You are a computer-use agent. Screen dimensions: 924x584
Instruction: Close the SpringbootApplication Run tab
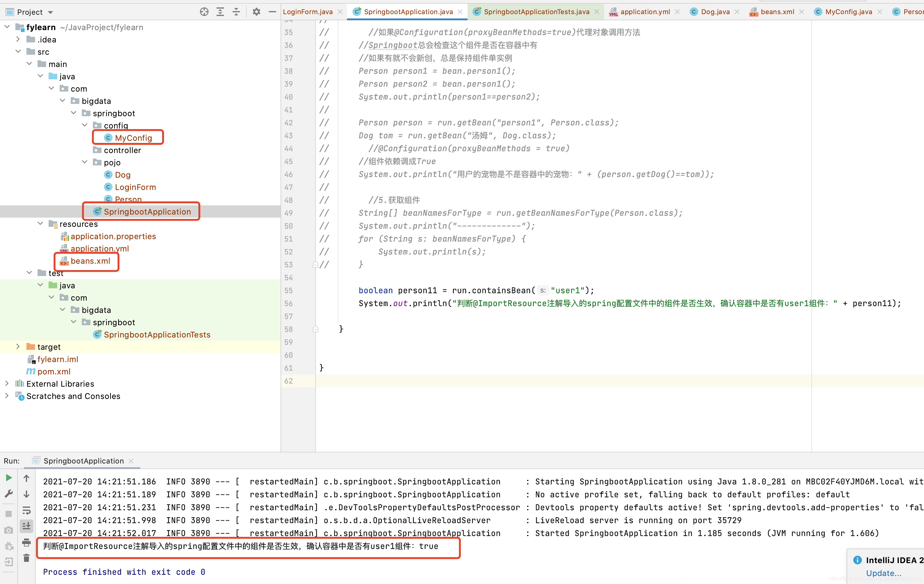coord(131,460)
